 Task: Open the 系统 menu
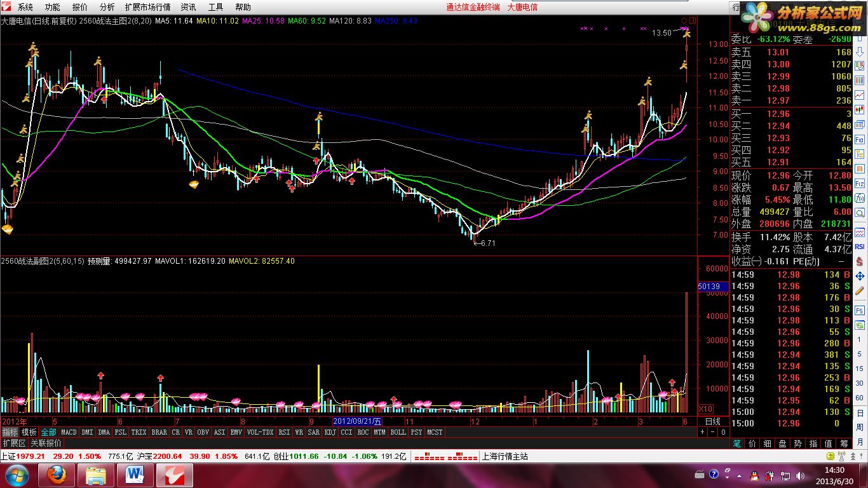(25, 7)
